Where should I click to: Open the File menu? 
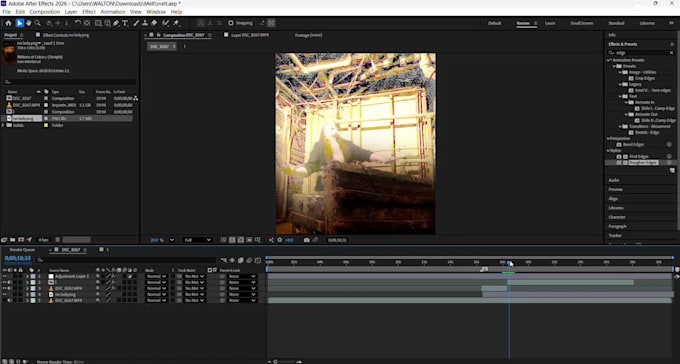(x=7, y=12)
